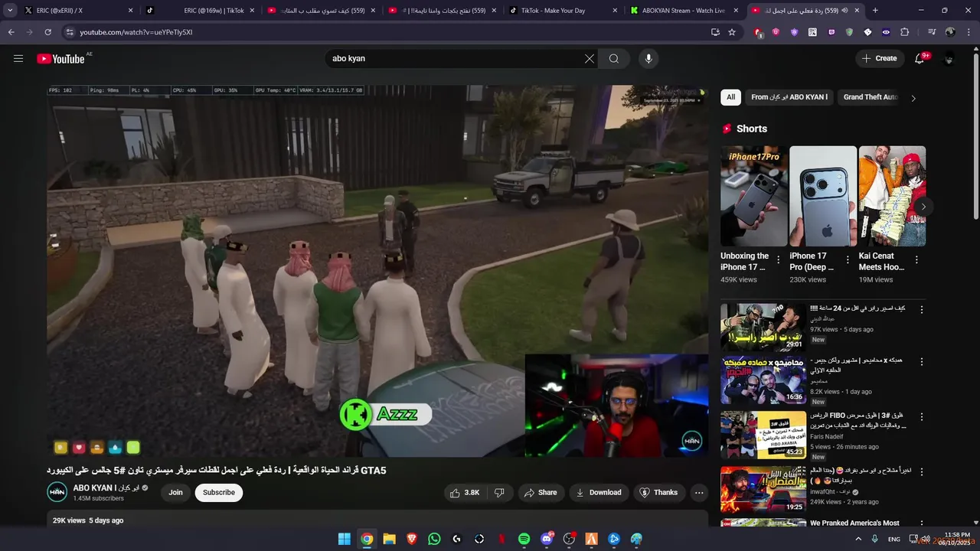
Task: Open options for the 16:36 video
Action: coord(922,362)
